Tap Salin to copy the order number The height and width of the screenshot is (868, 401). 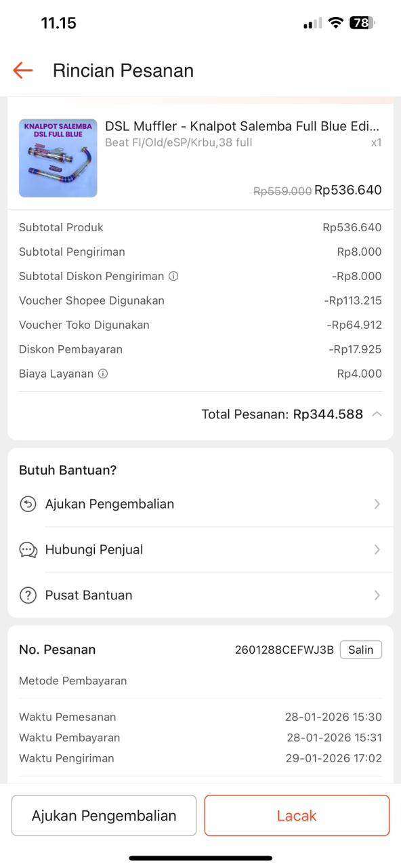click(360, 649)
